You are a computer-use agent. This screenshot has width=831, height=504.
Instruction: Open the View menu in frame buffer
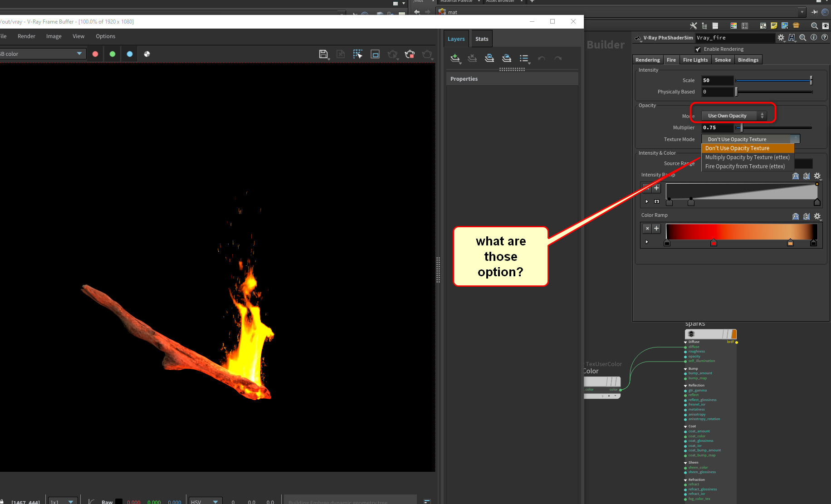click(x=78, y=36)
